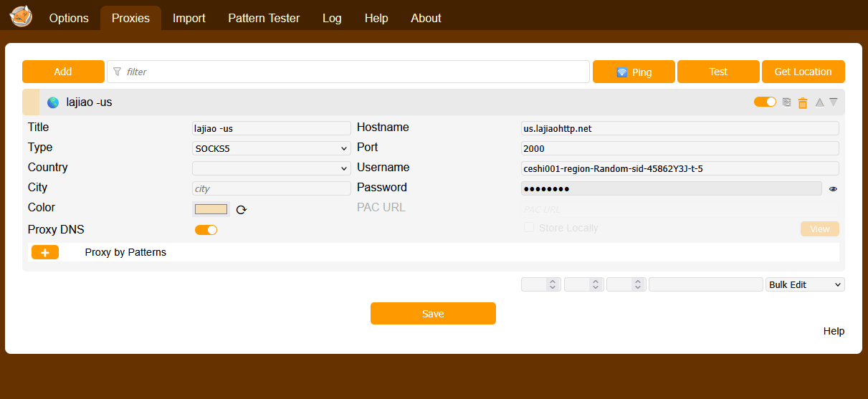Open the Bulk Edit dropdown
The image size is (868, 399).
point(805,284)
